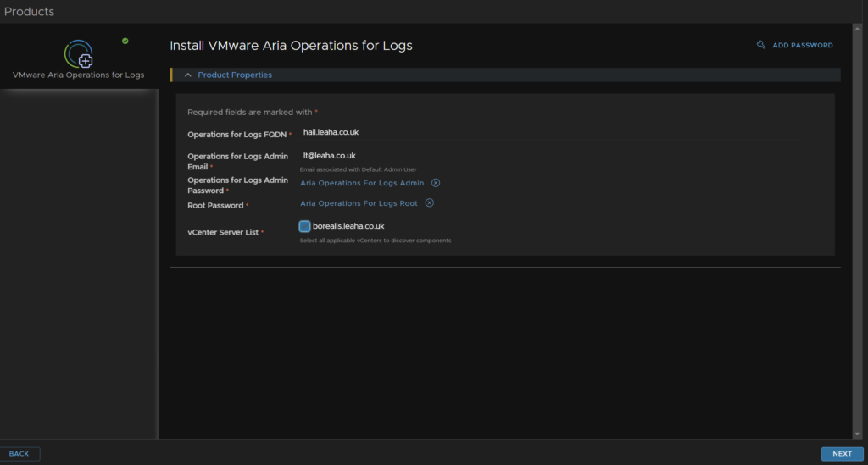The image size is (868, 465).
Task: Click the scrollbar up arrow
Action: (858, 28)
